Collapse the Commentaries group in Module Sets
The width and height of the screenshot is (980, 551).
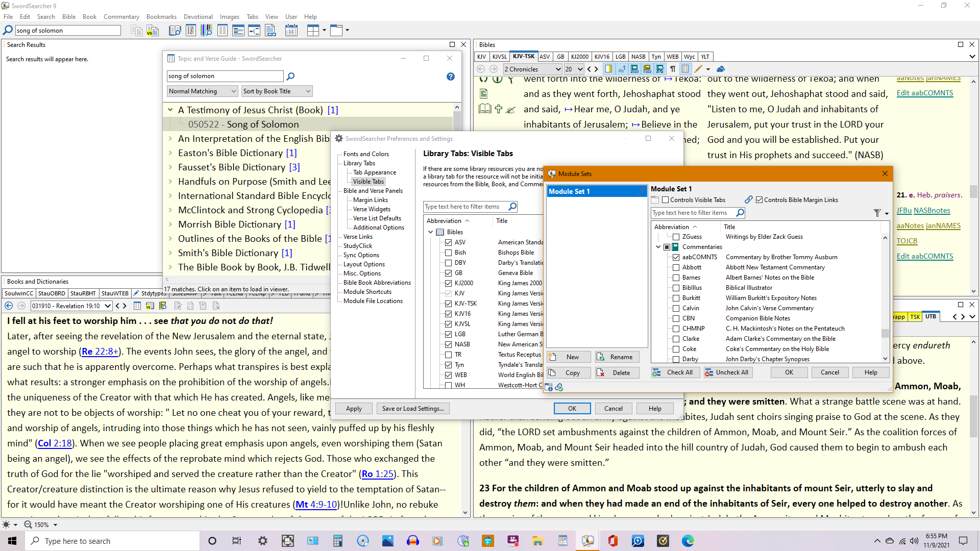tap(658, 247)
